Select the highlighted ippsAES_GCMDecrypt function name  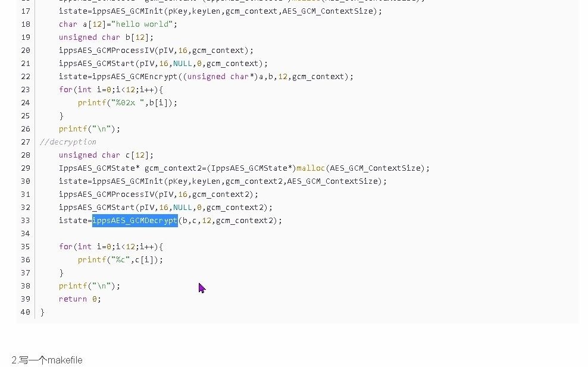click(x=134, y=220)
